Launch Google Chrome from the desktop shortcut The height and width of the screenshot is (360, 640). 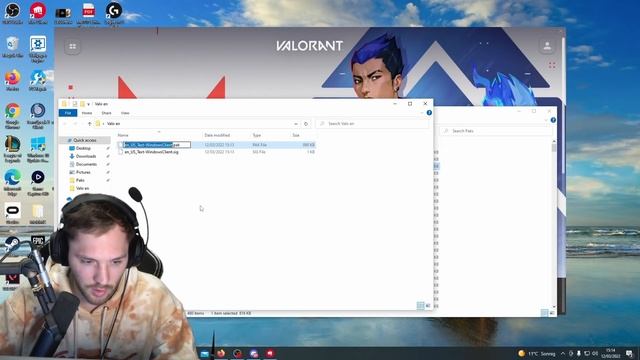pos(12,116)
